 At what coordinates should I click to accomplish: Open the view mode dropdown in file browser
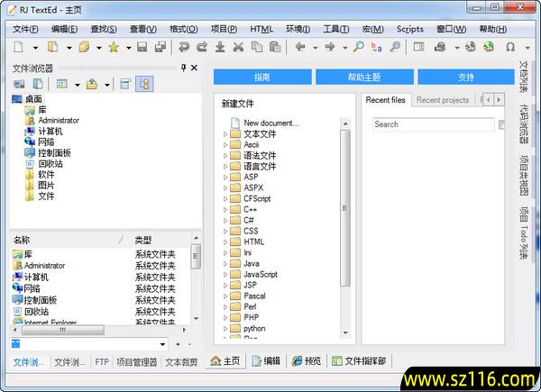coord(78,85)
